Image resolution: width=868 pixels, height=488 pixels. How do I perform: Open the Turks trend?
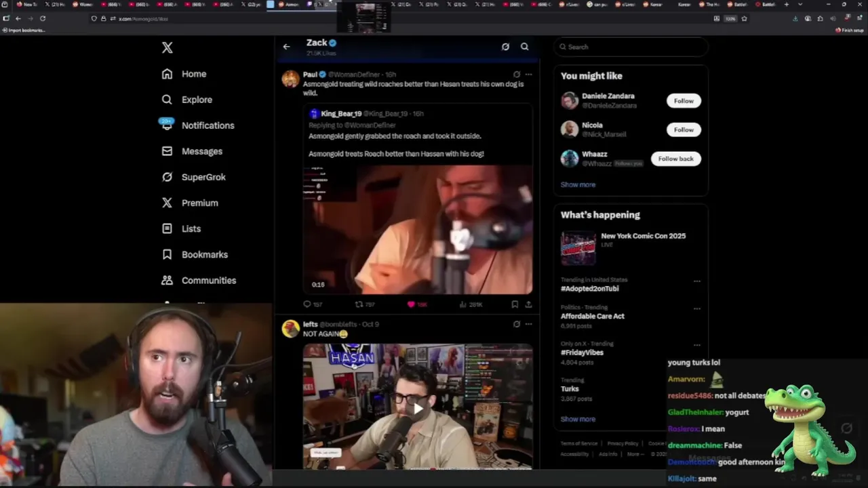click(x=570, y=389)
